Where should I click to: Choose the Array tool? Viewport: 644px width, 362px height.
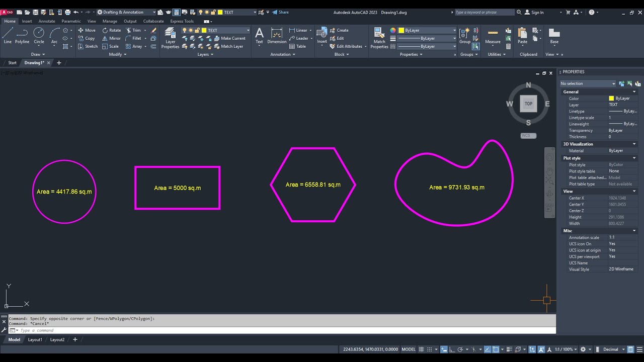click(x=134, y=46)
